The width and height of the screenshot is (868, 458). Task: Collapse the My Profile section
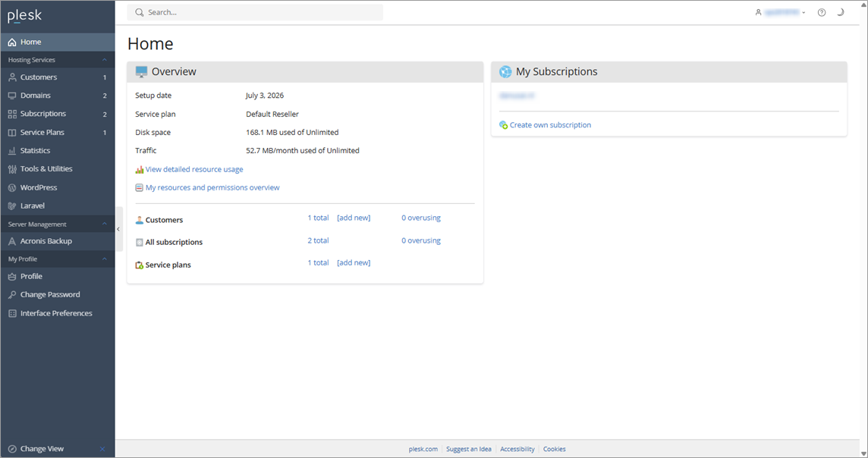tap(104, 259)
